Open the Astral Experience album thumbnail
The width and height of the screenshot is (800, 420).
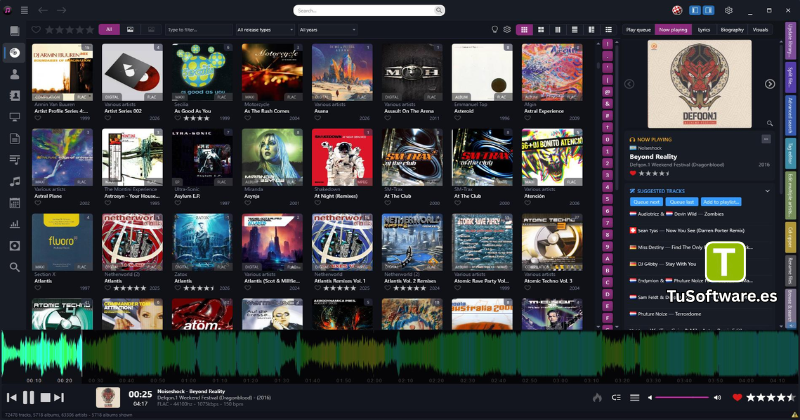click(552, 72)
